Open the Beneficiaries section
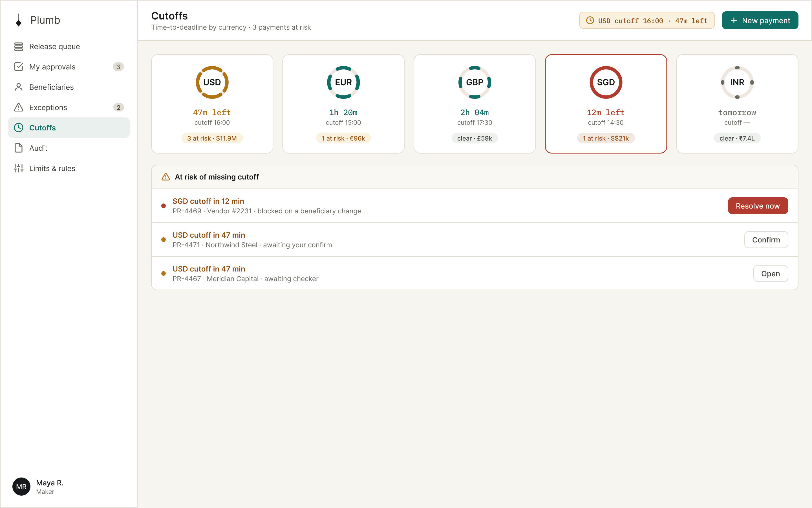The image size is (812, 508). click(x=69, y=87)
